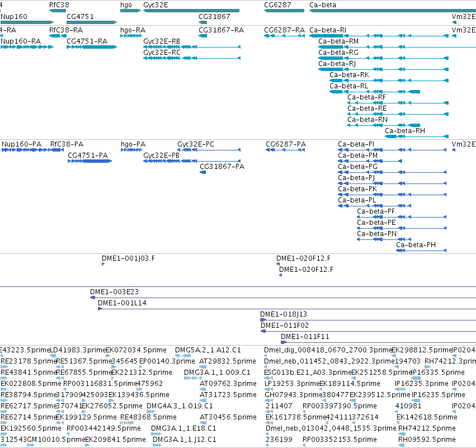The height and width of the screenshot is (448, 476).
Task: Click transcript label Gyc32E-RB
Action: tap(162, 41)
